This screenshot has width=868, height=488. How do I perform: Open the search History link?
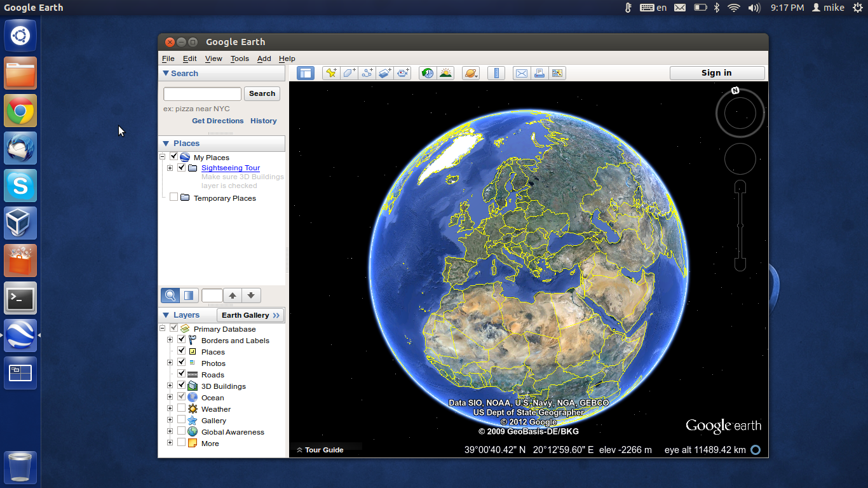[264, 121]
